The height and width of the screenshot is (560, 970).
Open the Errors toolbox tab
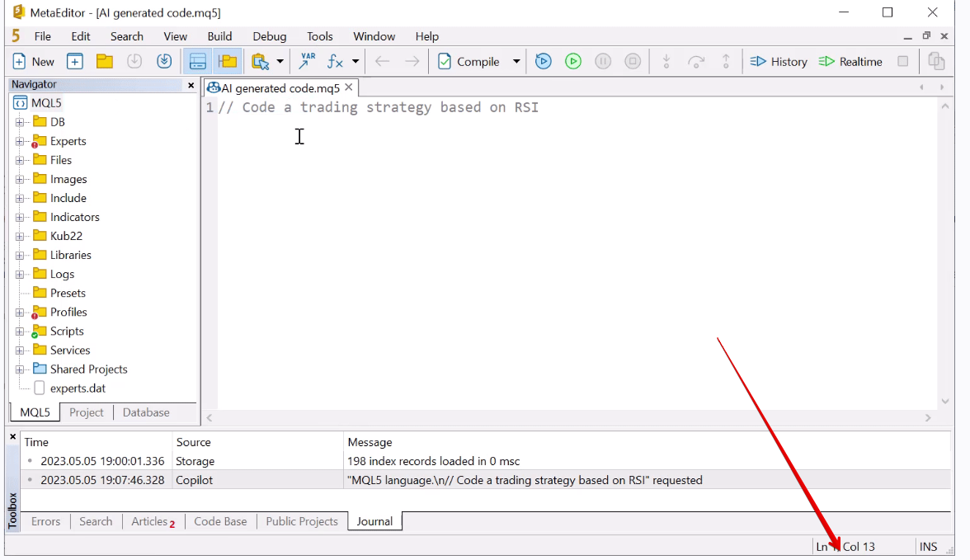point(46,521)
